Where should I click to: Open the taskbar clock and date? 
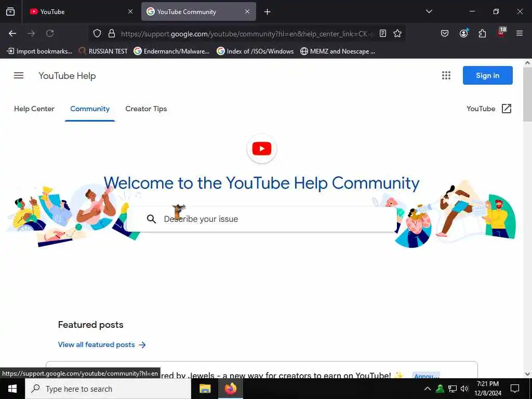[488, 389]
